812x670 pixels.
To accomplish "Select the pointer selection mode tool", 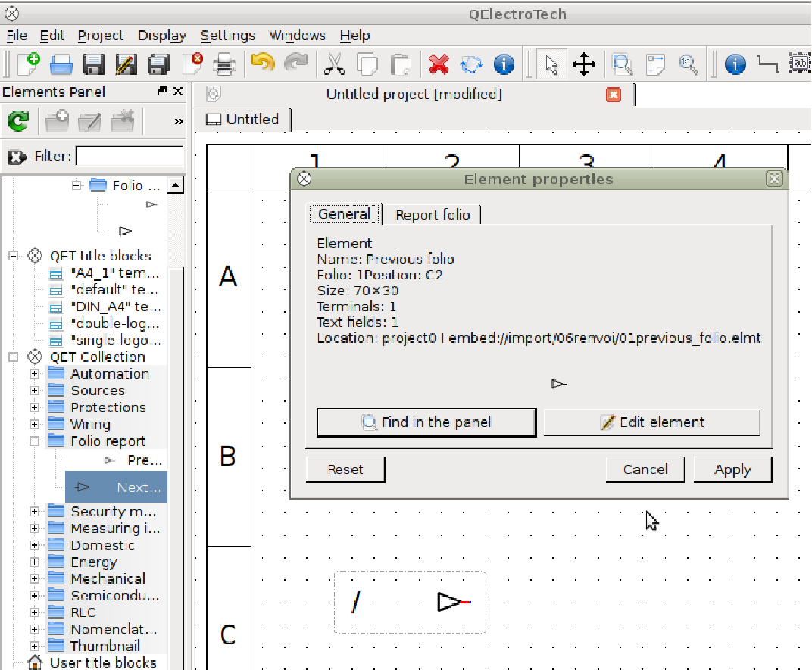I will point(551,64).
